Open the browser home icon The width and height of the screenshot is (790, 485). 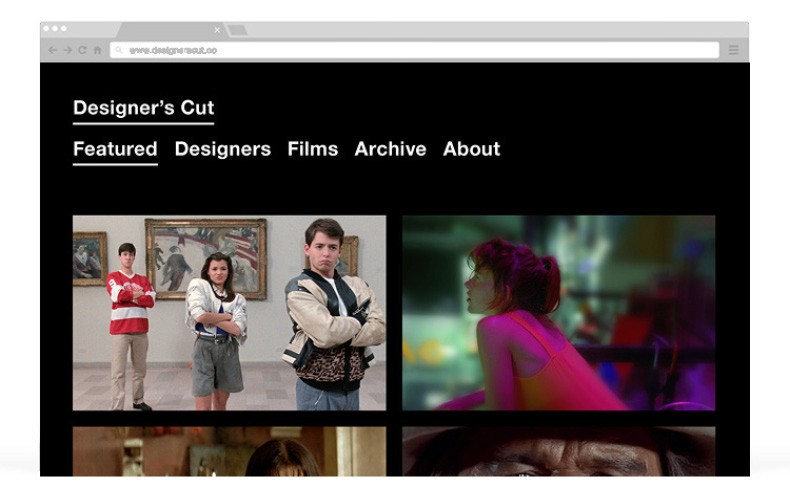[98, 50]
